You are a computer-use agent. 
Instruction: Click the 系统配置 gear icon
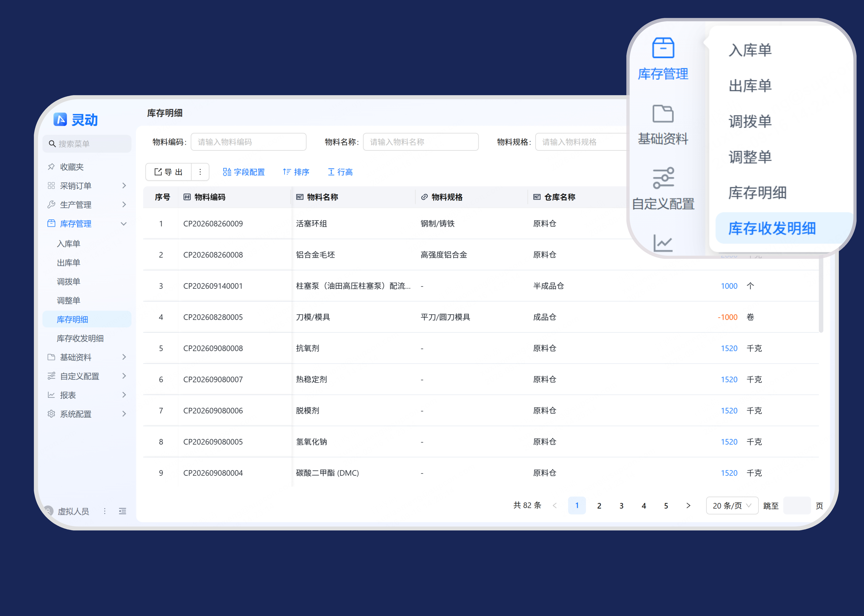click(x=51, y=414)
